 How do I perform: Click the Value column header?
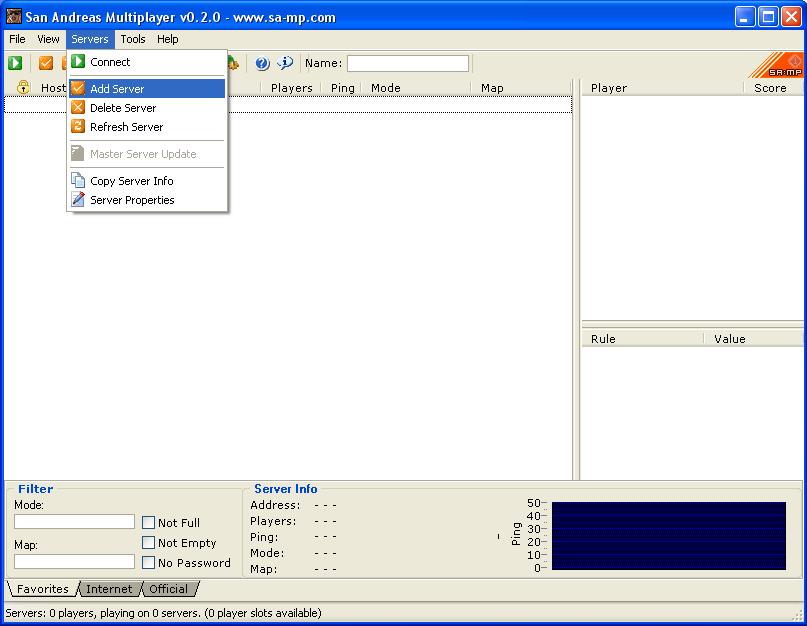pyautogui.click(x=753, y=339)
